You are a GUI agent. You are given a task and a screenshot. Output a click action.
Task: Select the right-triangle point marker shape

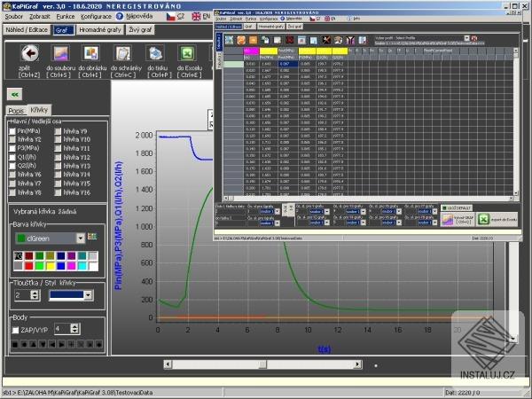click(x=61, y=344)
